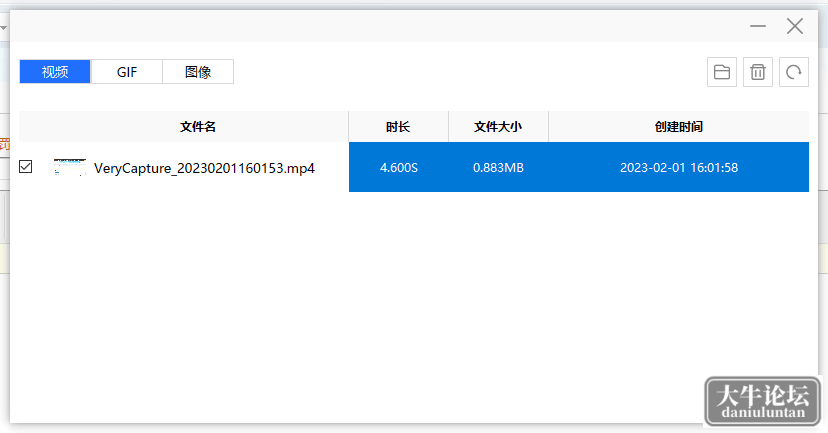Screen dimensions: 828x433
Task: Click the trash delete icon
Action: tap(758, 72)
